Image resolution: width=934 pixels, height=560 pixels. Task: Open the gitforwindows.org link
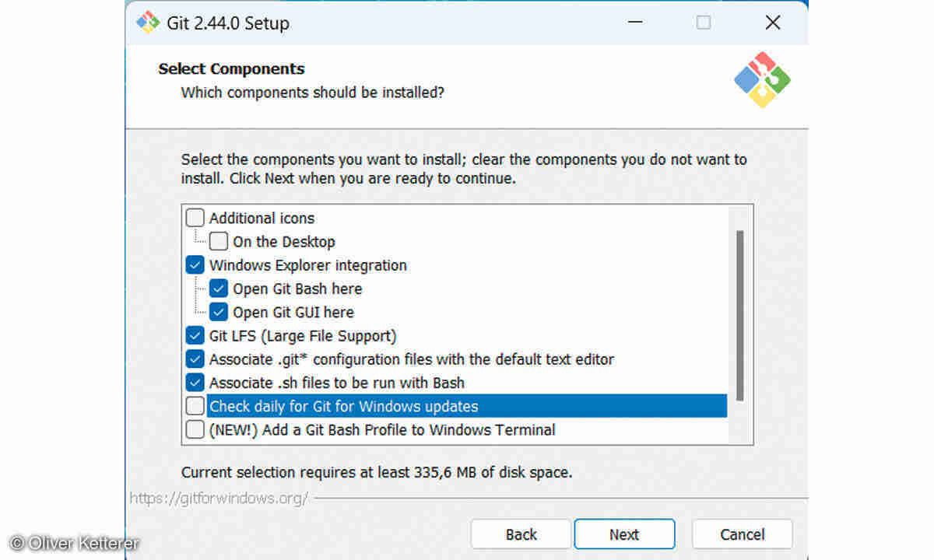point(219,498)
